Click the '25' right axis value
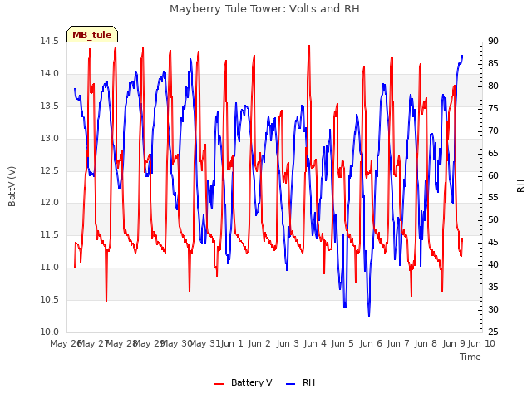Viewport: 532px width, 399px height. pos(493,332)
